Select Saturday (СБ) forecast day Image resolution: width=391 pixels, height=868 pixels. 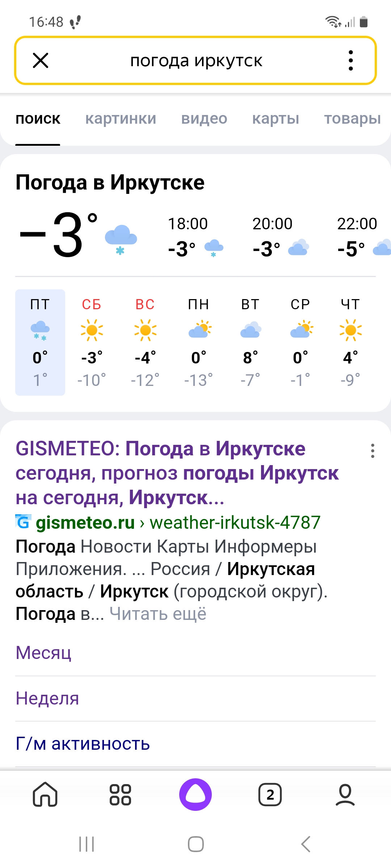coord(92,342)
